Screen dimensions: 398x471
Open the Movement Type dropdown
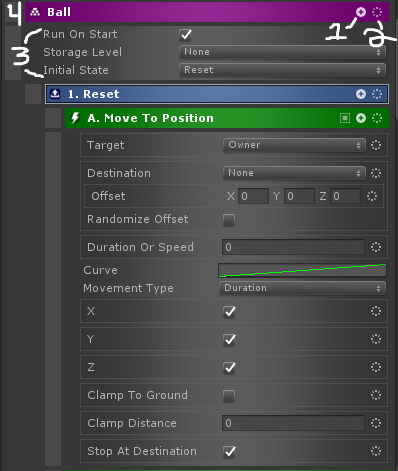tap(302, 288)
